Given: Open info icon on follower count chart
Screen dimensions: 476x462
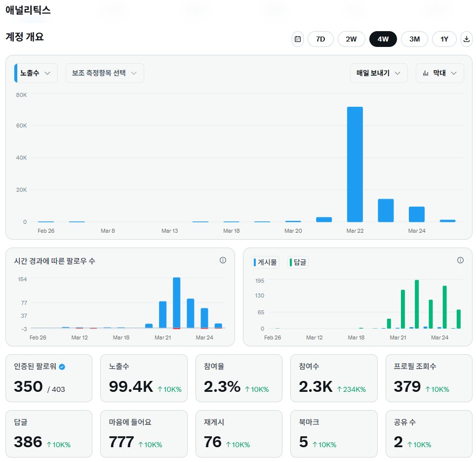Looking at the screenshot, I should click(223, 260).
